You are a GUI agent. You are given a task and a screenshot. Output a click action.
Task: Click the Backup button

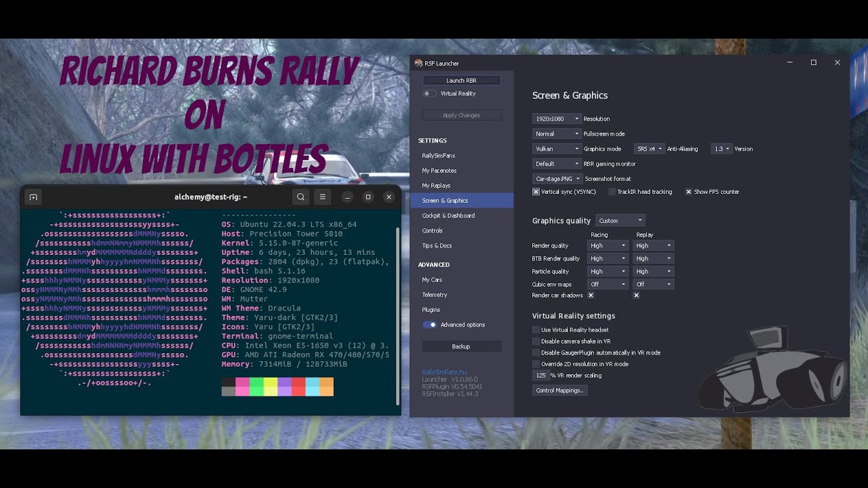pos(462,346)
